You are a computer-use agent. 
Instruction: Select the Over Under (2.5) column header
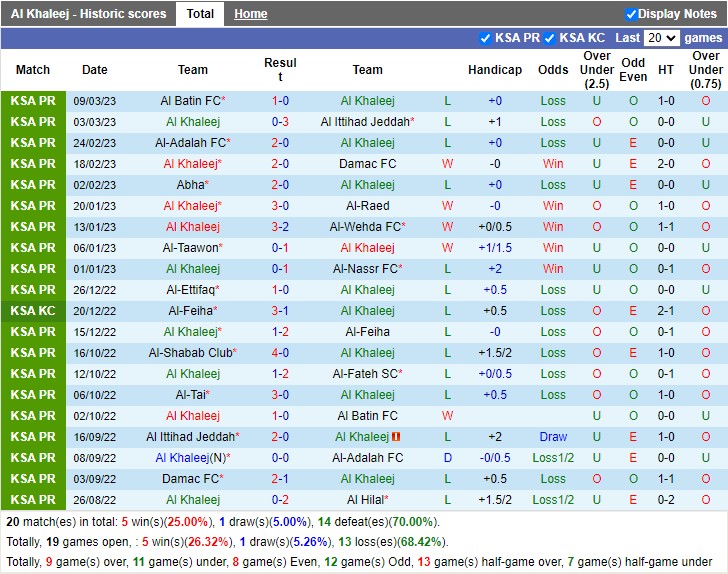597,70
